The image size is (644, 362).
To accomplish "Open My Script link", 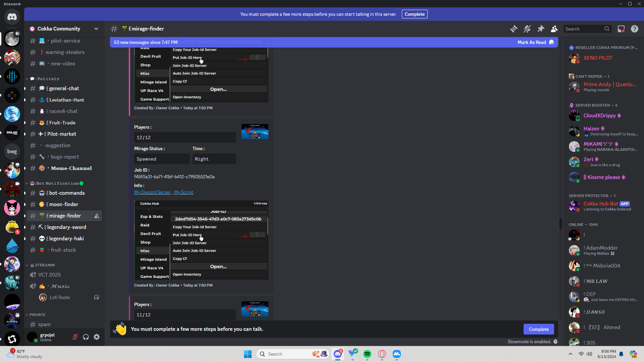I will pyautogui.click(x=183, y=192).
